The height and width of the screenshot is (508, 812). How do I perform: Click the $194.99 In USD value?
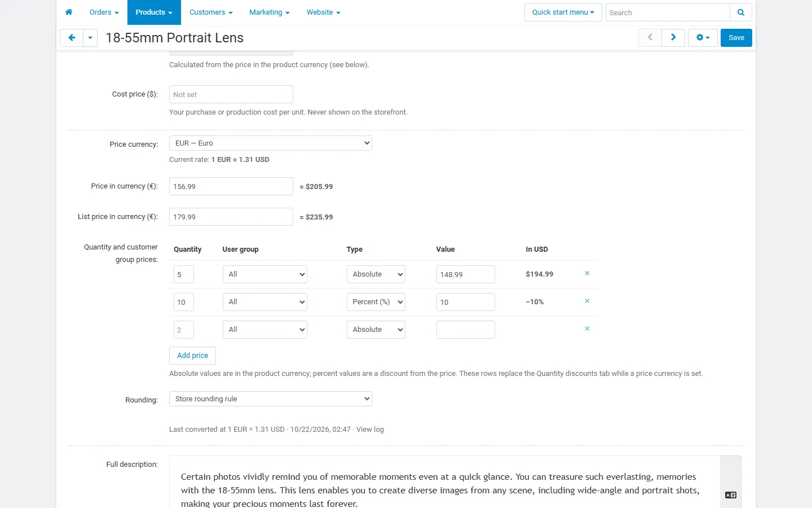[540, 274]
